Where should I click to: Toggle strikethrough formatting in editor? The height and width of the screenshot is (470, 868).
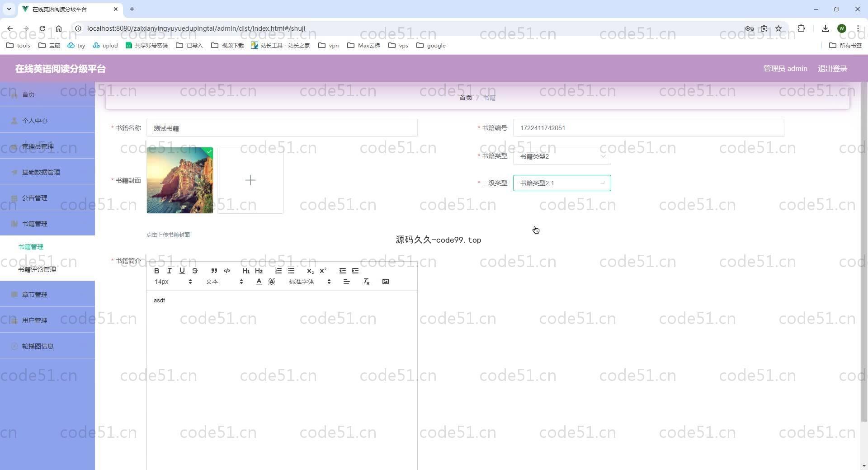194,271
